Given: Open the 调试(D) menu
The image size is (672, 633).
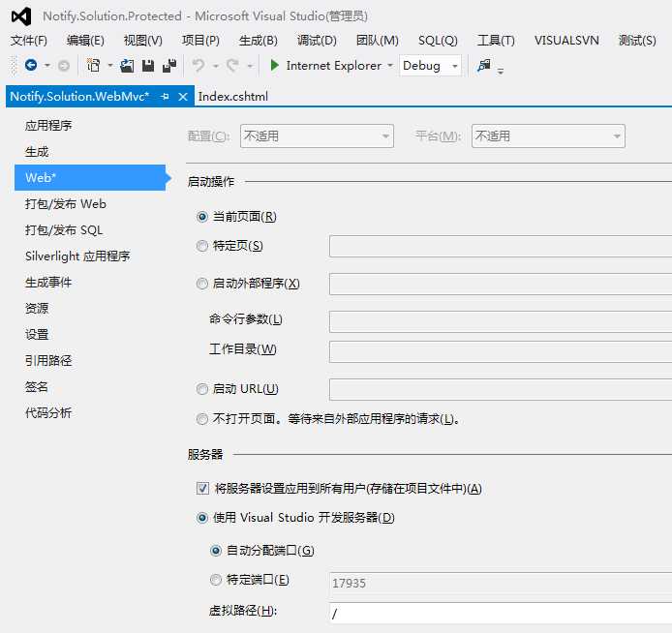Looking at the screenshot, I should pos(317,41).
